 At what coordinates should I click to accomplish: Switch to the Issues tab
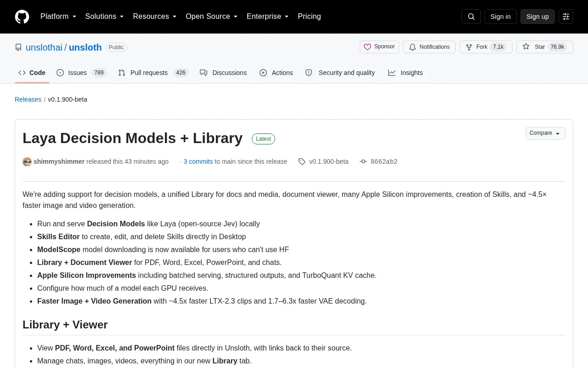click(82, 73)
